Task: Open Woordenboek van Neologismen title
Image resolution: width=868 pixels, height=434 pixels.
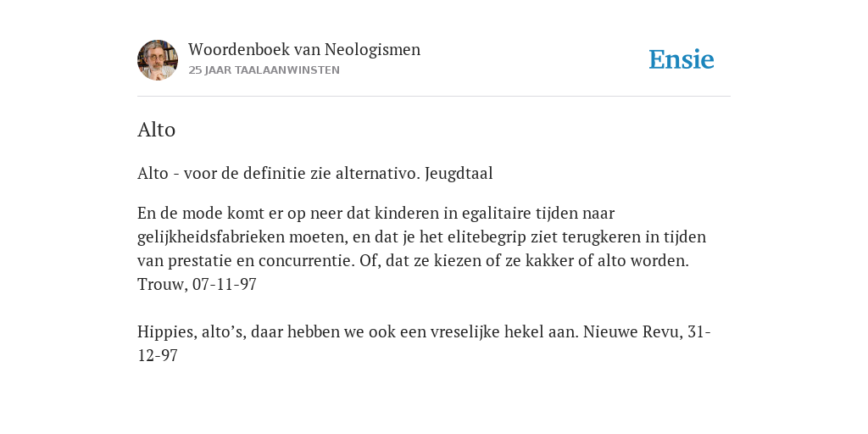Action: 304,50
